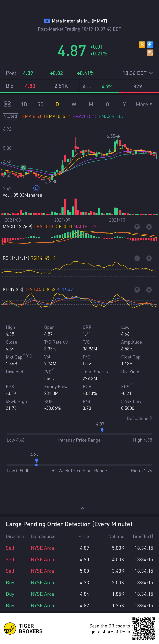159x644 pixels.
Task: Tap the orange dollar sign icon
Action: pos(142,45)
